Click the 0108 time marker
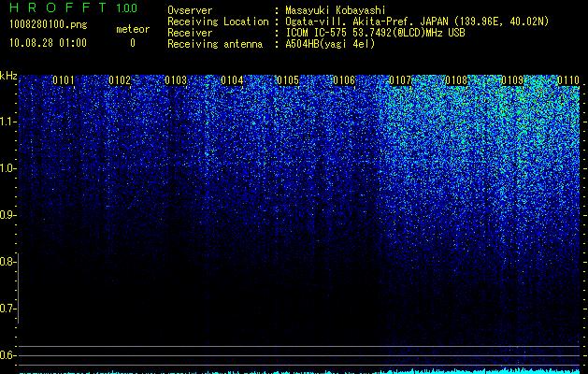 click(x=456, y=80)
